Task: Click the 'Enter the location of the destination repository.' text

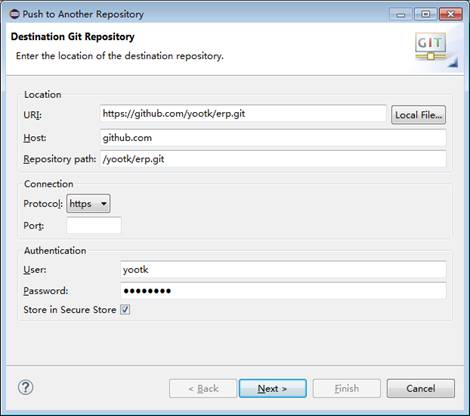Action: (120, 56)
